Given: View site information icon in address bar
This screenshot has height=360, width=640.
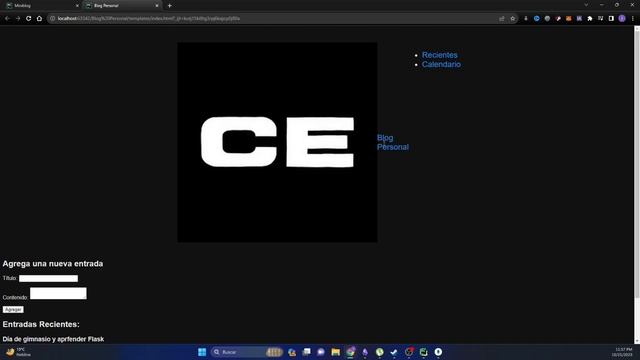Looking at the screenshot, I should 52,18.
